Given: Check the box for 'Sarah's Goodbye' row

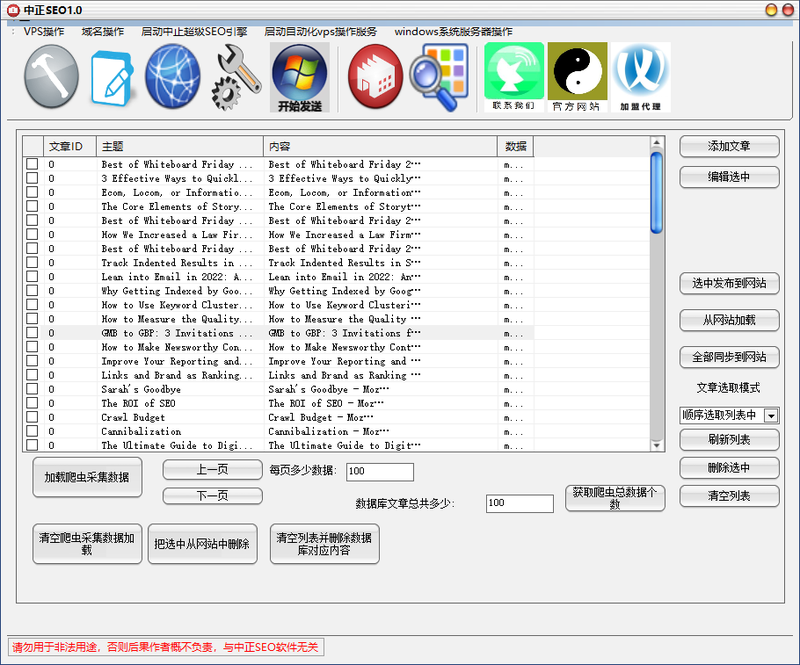Looking at the screenshot, I should (x=32, y=389).
